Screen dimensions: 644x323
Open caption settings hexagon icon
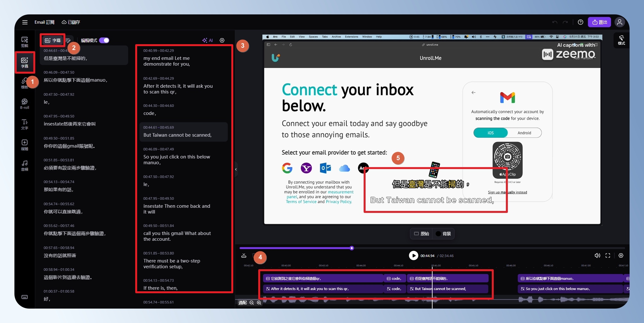click(222, 40)
